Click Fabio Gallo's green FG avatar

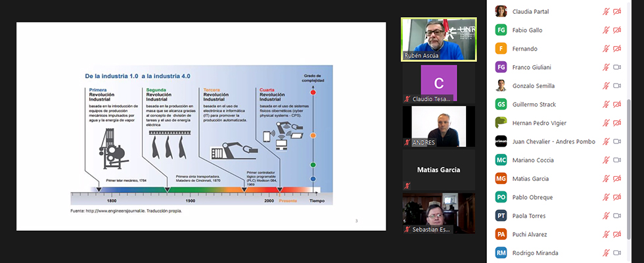501,30
